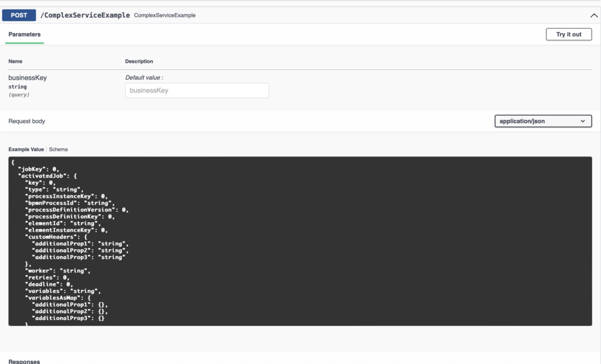This screenshot has height=364, width=601.
Task: Collapse the ComplexServiceExample operation with the chevron
Action: [594, 15]
